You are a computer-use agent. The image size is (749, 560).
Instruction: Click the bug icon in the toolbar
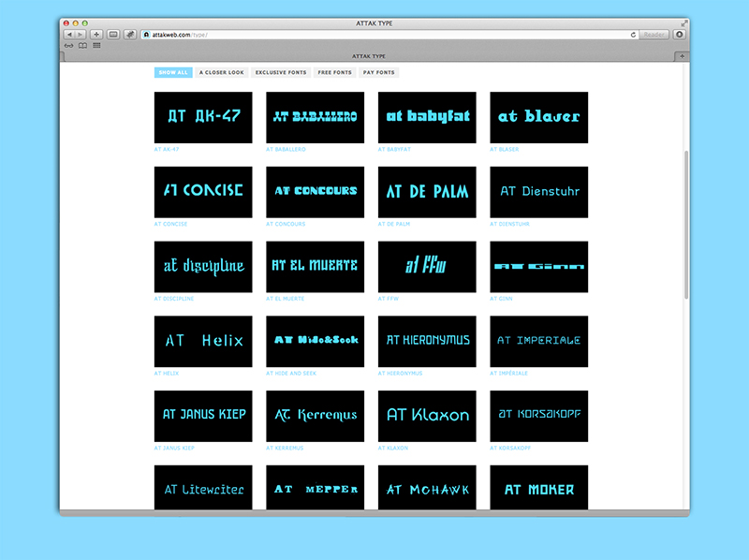130,35
